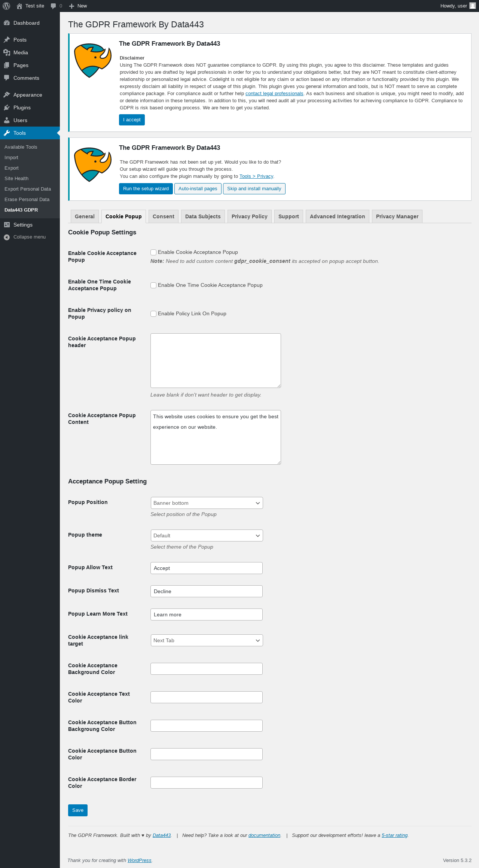The height and width of the screenshot is (868, 479).
Task: Click the Collapse menu arrow icon
Action: (x=7, y=237)
